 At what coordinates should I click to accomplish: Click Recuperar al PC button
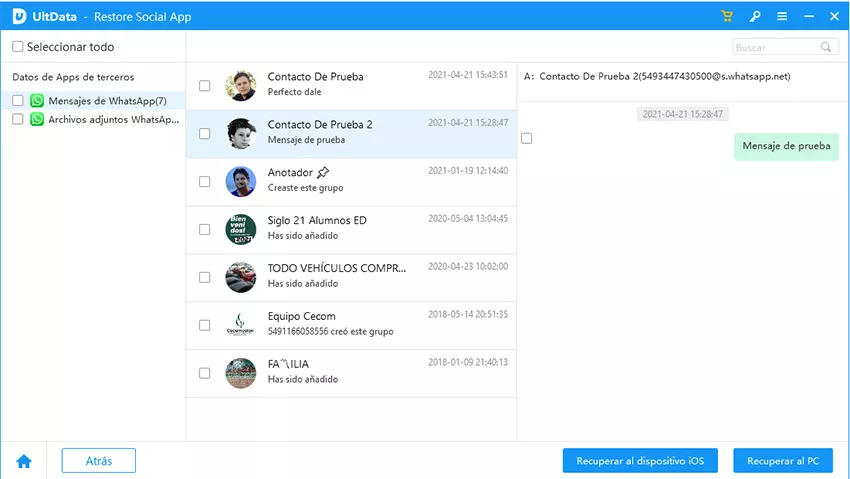(x=783, y=461)
